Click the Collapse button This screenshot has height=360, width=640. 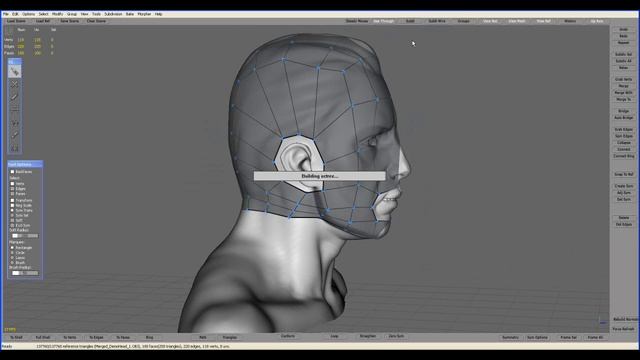point(623,142)
